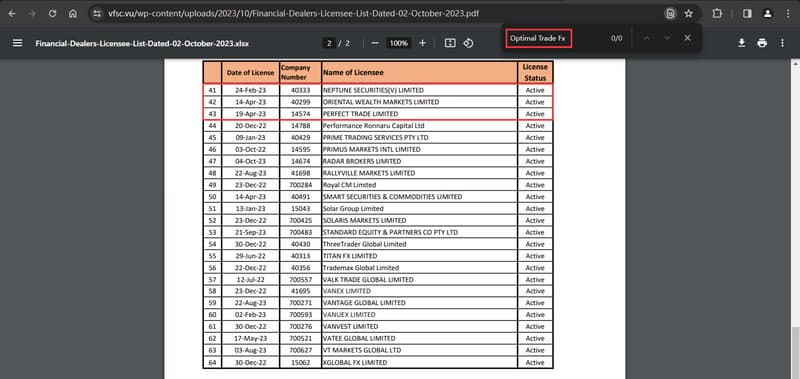Download the PDF file

[x=742, y=43]
